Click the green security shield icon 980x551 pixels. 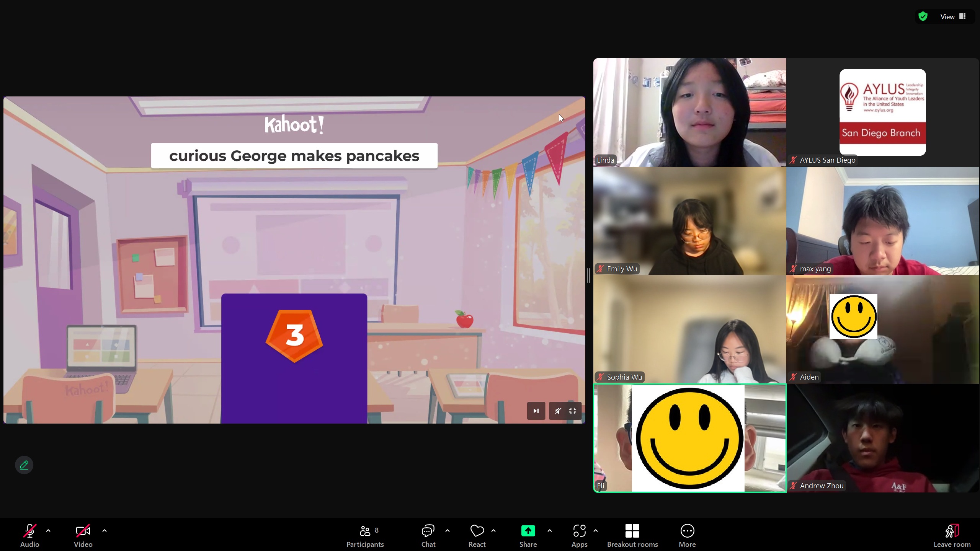pyautogui.click(x=923, y=16)
